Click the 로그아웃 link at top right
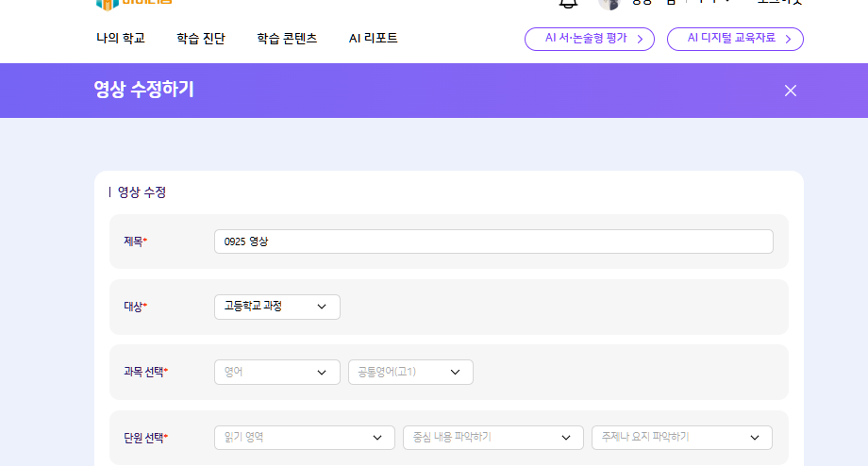This screenshot has width=868, height=466. (x=779, y=3)
